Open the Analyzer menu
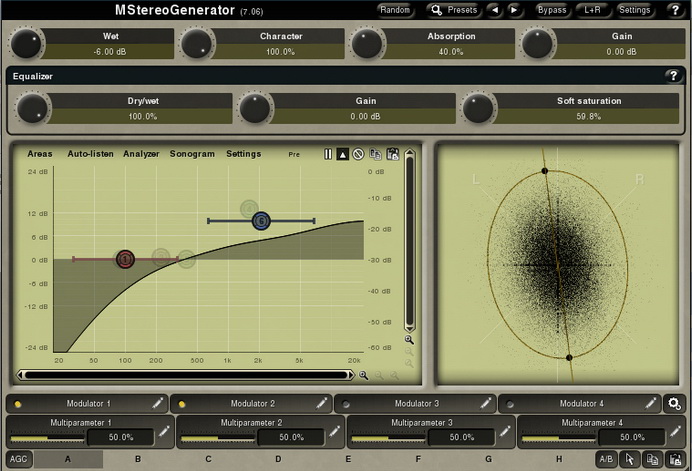Viewport: 692px width, 471px height. tap(141, 154)
